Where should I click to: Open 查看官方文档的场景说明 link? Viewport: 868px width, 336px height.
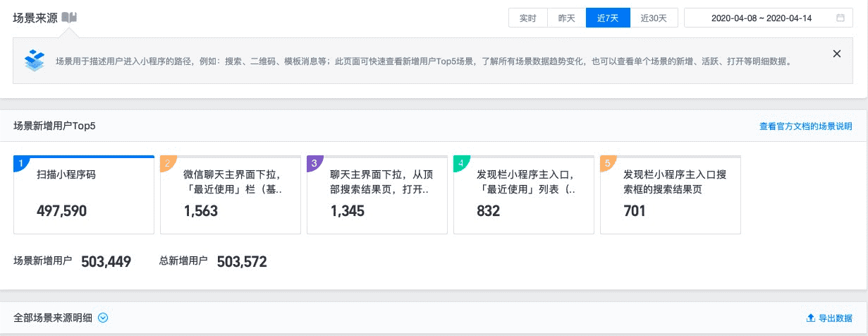tap(806, 127)
